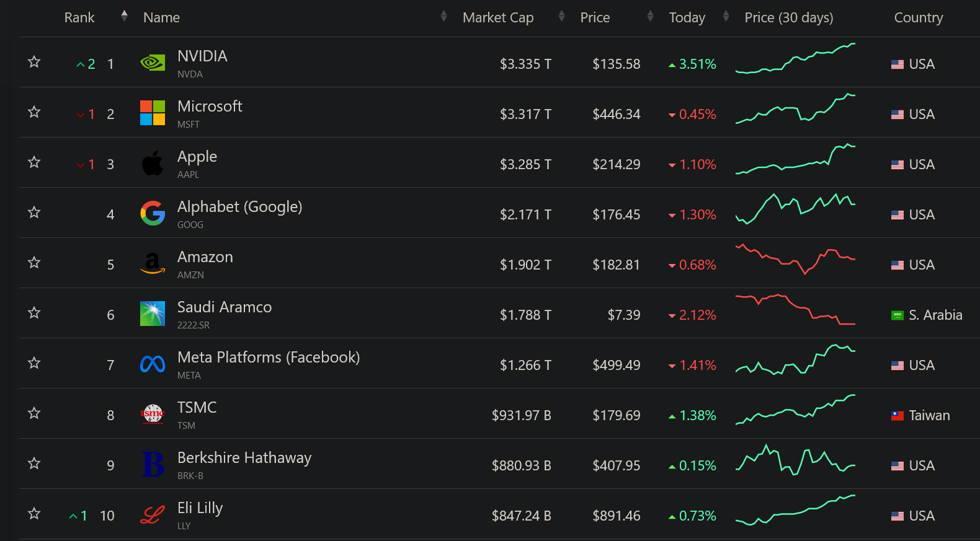
Task: Click the Price (30 days) header
Action: point(789,17)
